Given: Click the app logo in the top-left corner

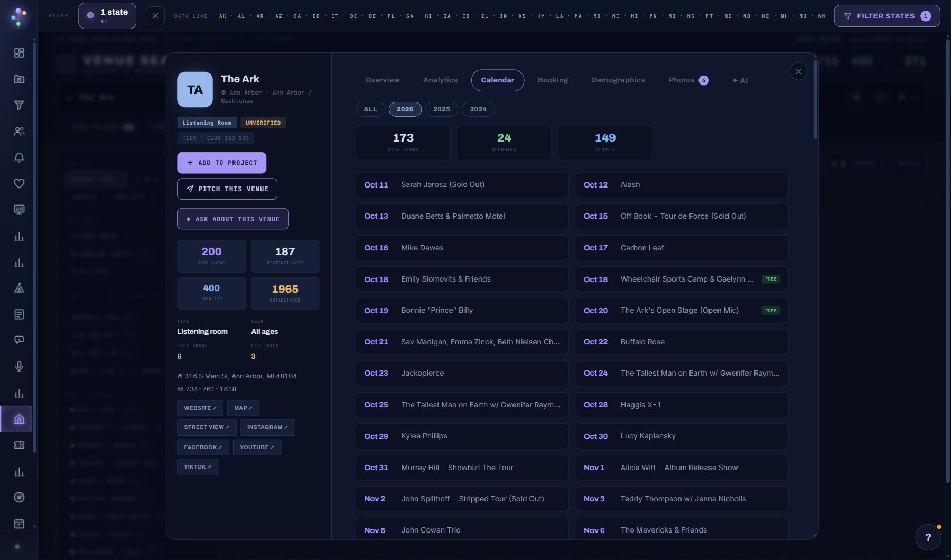Looking at the screenshot, I should click(x=18, y=16).
